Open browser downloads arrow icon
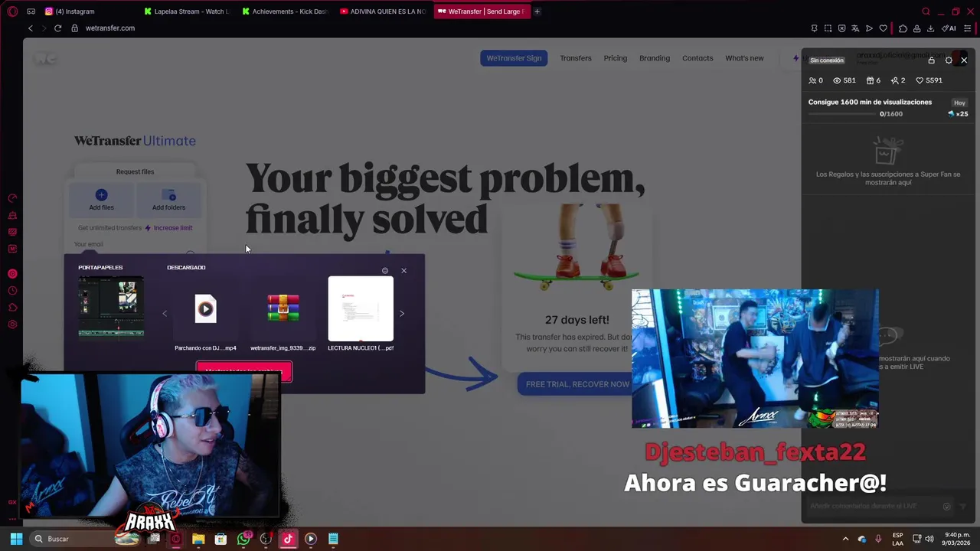The width and height of the screenshot is (980, 551). (930, 28)
